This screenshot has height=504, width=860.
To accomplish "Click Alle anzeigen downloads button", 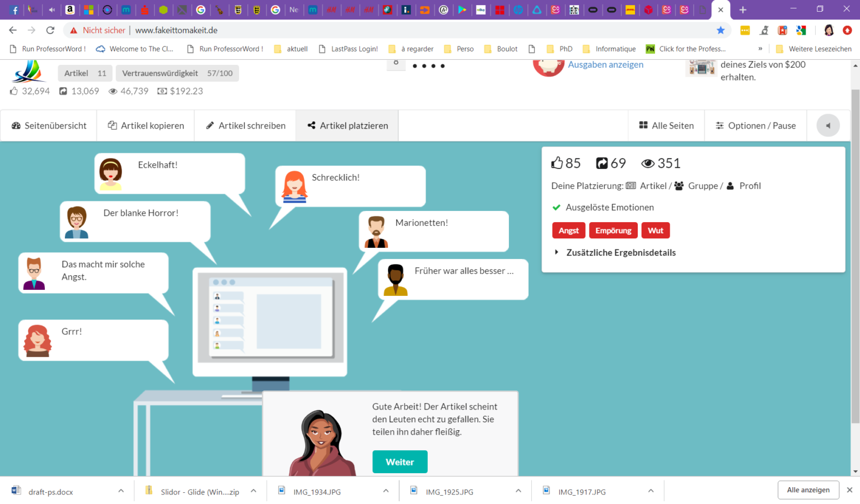I will coord(808,490).
